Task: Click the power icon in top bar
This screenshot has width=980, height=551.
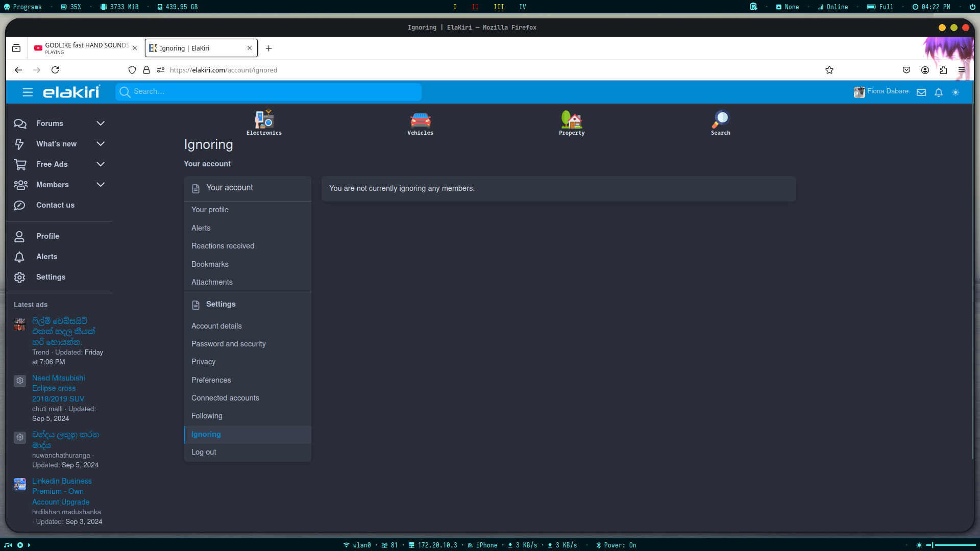Action: coord(972,7)
